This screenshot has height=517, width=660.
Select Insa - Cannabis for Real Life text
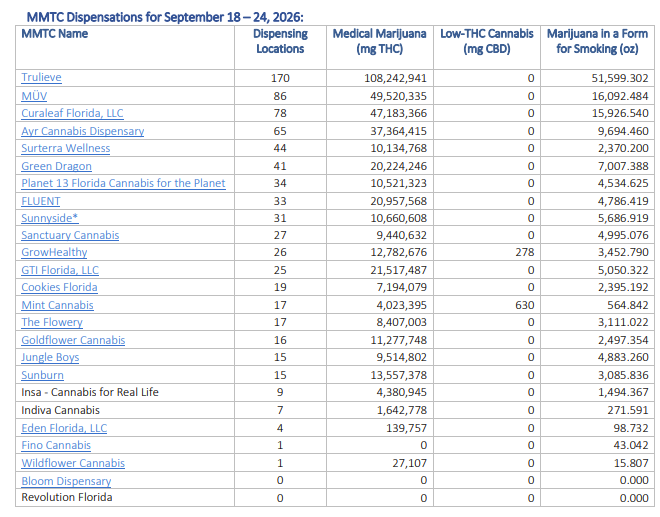tap(90, 392)
